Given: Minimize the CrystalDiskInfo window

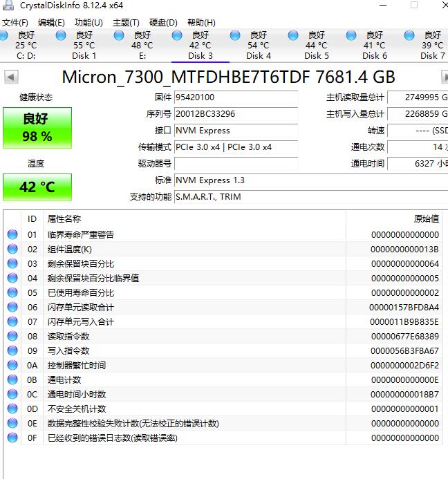Looking at the screenshot, I should pos(383,6).
